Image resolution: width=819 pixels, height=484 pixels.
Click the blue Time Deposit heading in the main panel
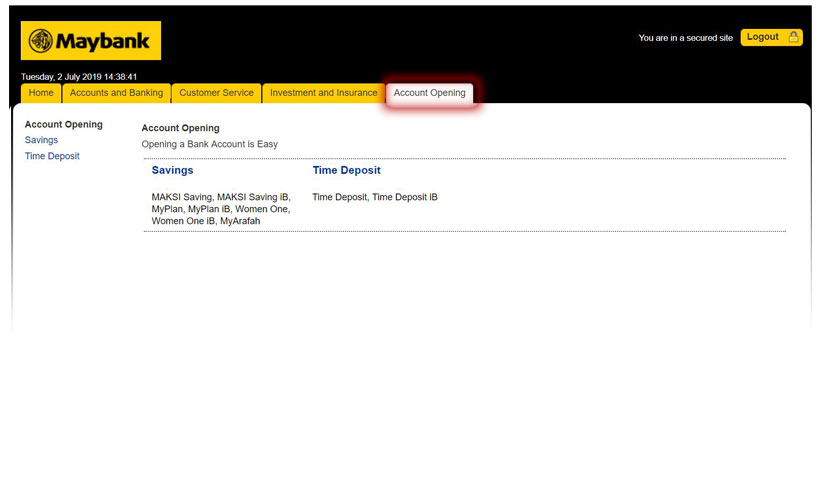(346, 170)
